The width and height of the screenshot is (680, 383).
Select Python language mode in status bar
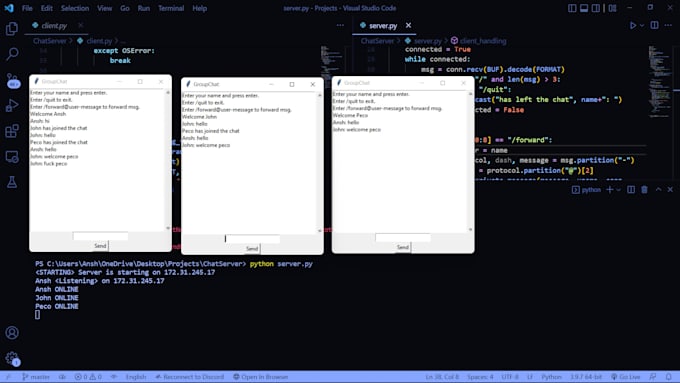click(x=551, y=376)
